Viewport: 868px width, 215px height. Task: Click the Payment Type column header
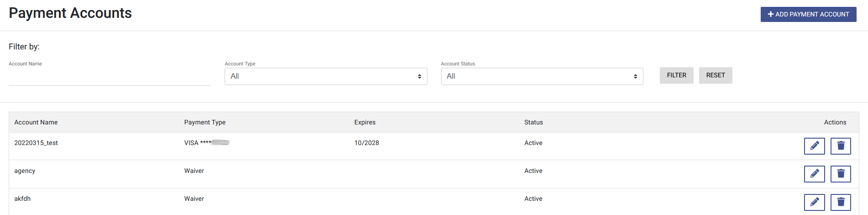coord(205,122)
